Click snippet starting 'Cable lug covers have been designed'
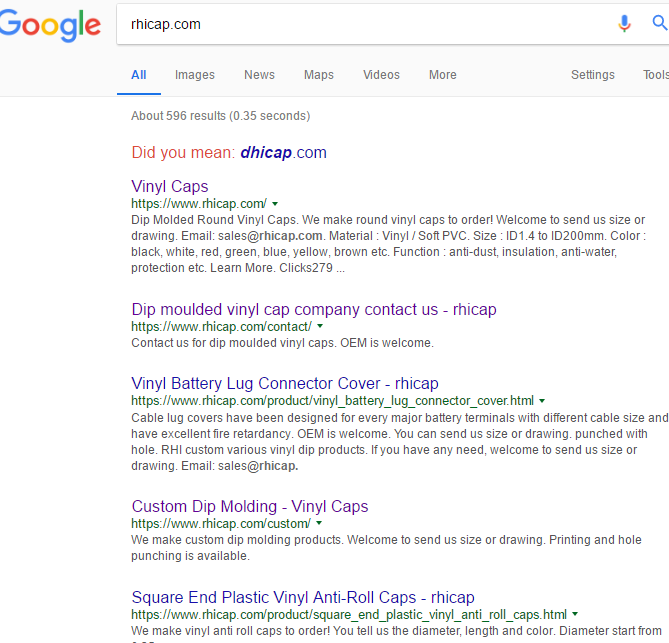Viewport: 669px width, 643px height. pos(399,442)
